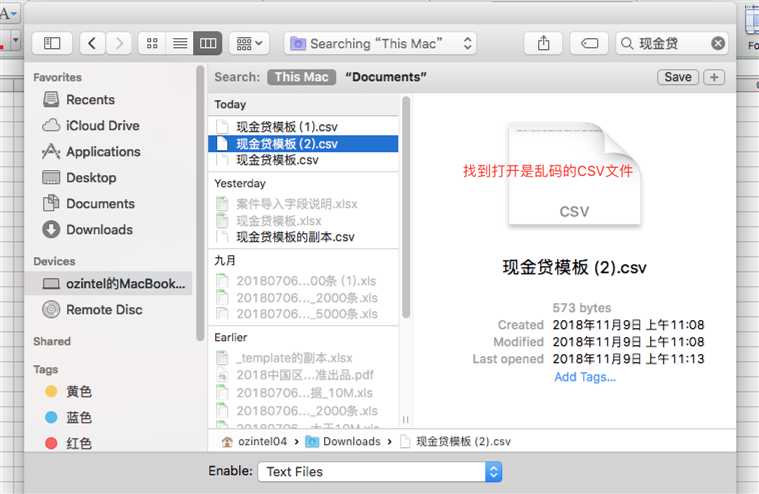
Task: Select file 现金贷模板.csv
Action: click(x=303, y=160)
